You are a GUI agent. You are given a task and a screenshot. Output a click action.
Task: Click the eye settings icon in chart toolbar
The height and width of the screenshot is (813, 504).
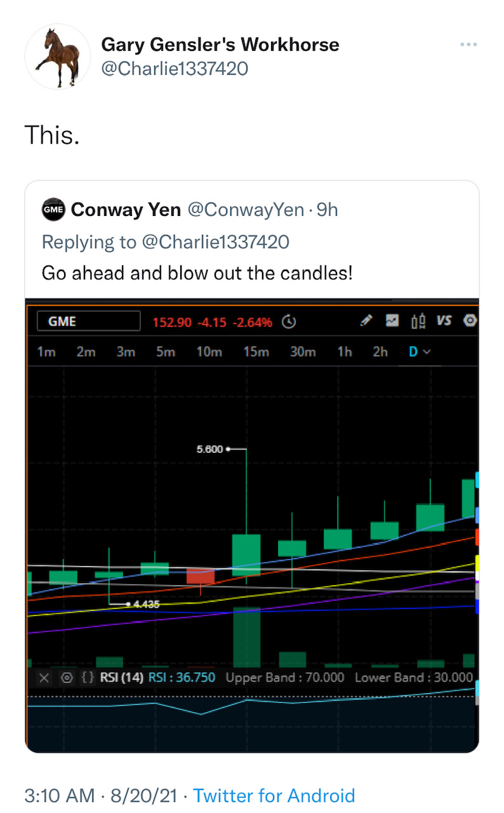coord(470,321)
